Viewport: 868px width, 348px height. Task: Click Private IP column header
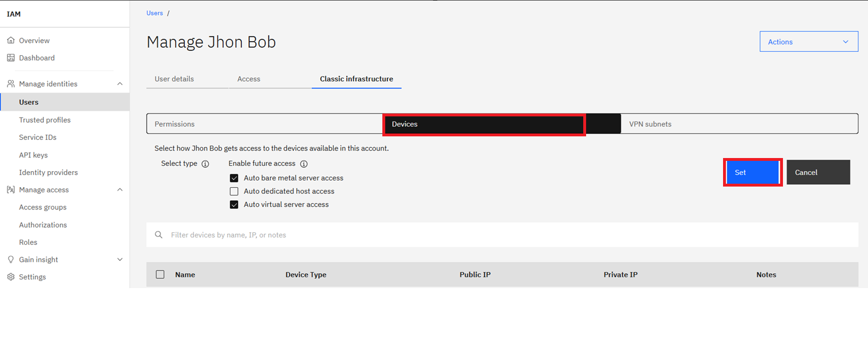click(x=620, y=274)
